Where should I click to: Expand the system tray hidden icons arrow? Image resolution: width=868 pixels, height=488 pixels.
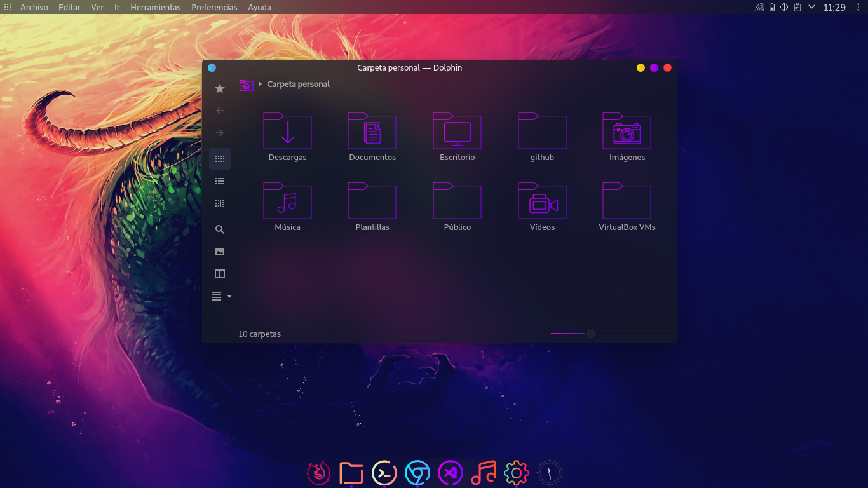[811, 7]
